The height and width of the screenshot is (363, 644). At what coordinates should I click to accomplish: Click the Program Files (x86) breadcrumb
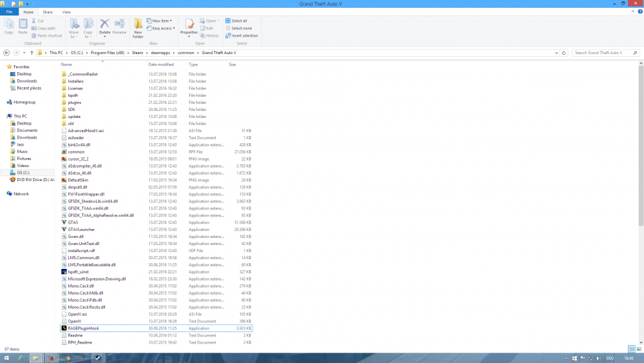tap(108, 53)
